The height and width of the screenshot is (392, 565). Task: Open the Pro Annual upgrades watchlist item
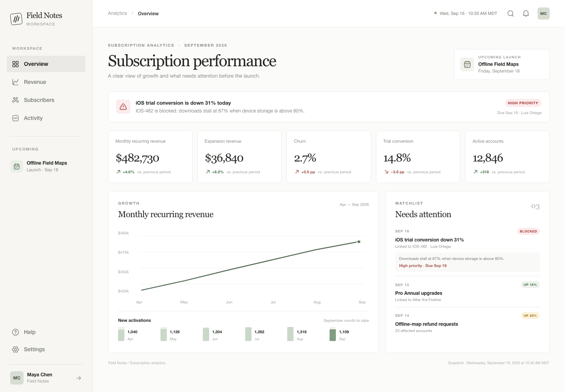467,292
